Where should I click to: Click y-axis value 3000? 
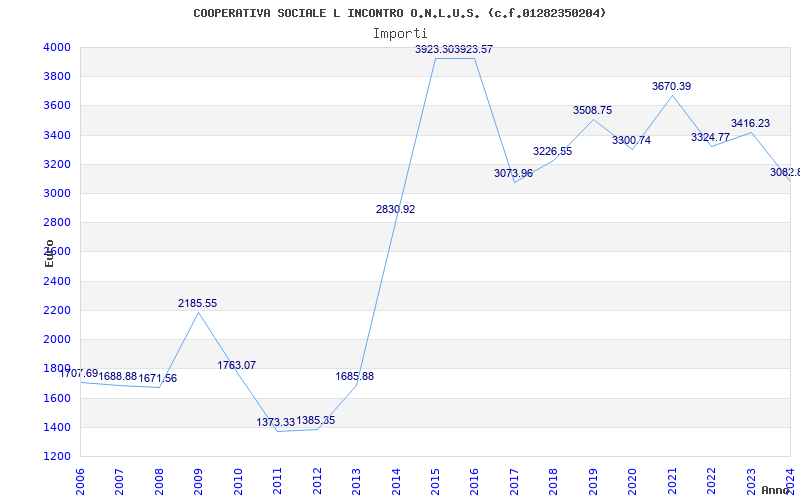(58, 193)
